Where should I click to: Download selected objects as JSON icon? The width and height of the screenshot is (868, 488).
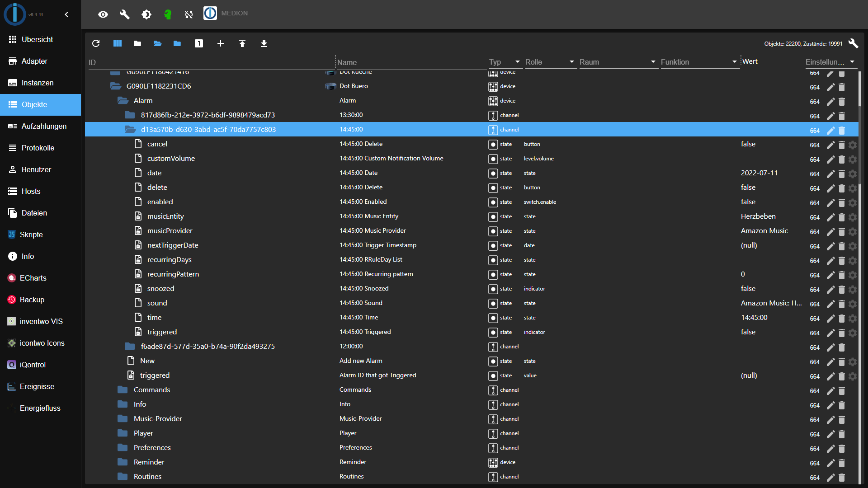click(264, 43)
